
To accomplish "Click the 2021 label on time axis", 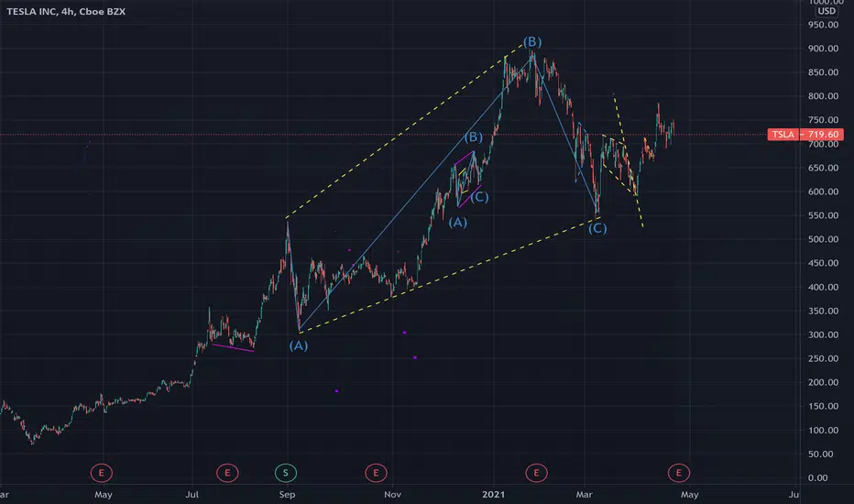I will pos(494,495).
